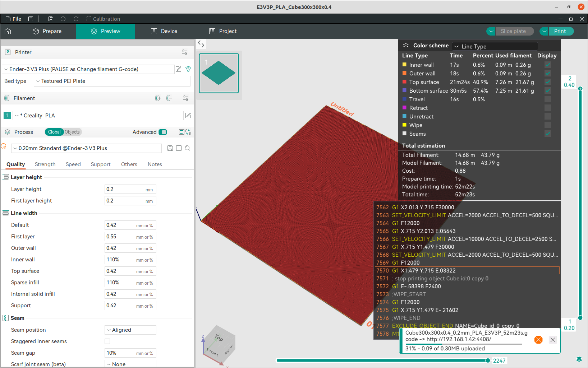Enable the Staggered inner seams checkbox
Image resolution: width=588 pixels, height=368 pixels.
[107, 341]
